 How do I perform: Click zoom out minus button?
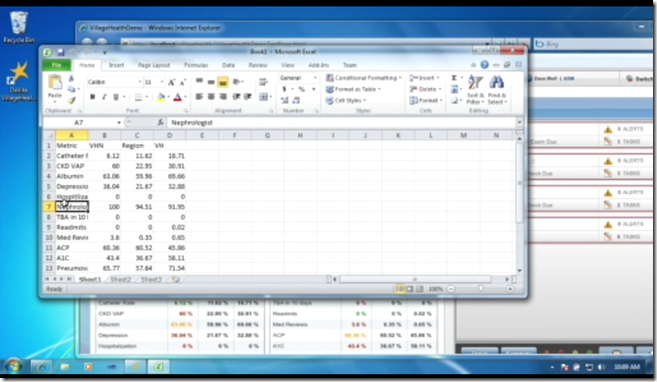451,289
